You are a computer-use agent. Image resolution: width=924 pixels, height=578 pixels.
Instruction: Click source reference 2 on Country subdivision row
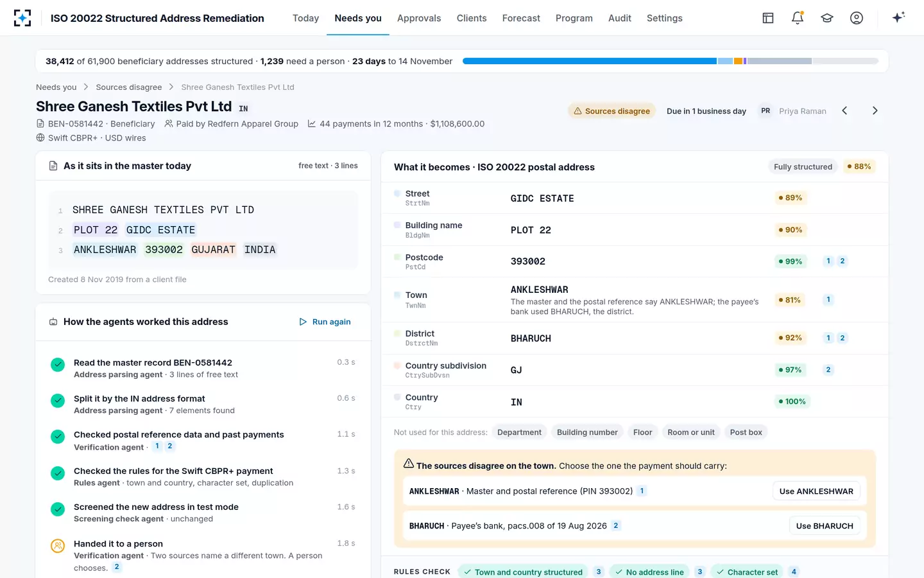pos(828,370)
